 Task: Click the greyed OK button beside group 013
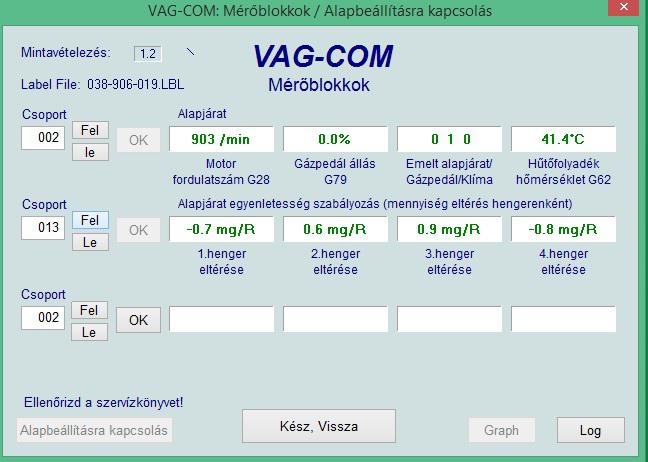(x=138, y=230)
